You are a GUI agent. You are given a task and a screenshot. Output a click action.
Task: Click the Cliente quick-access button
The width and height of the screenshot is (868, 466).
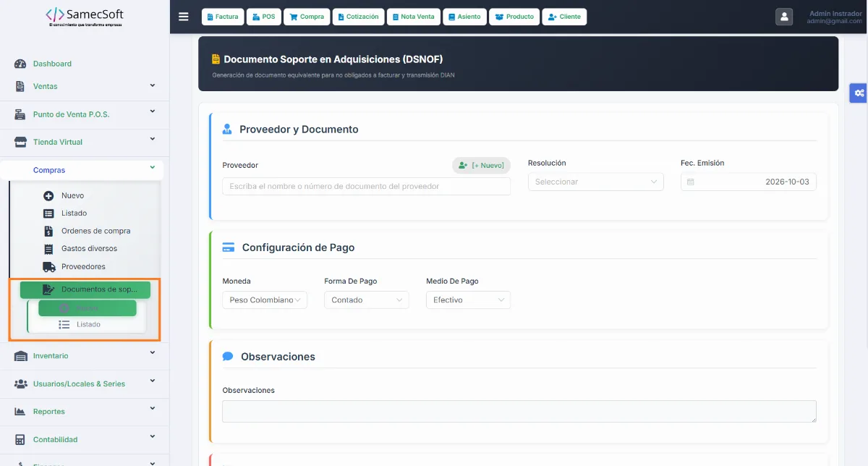pos(564,17)
